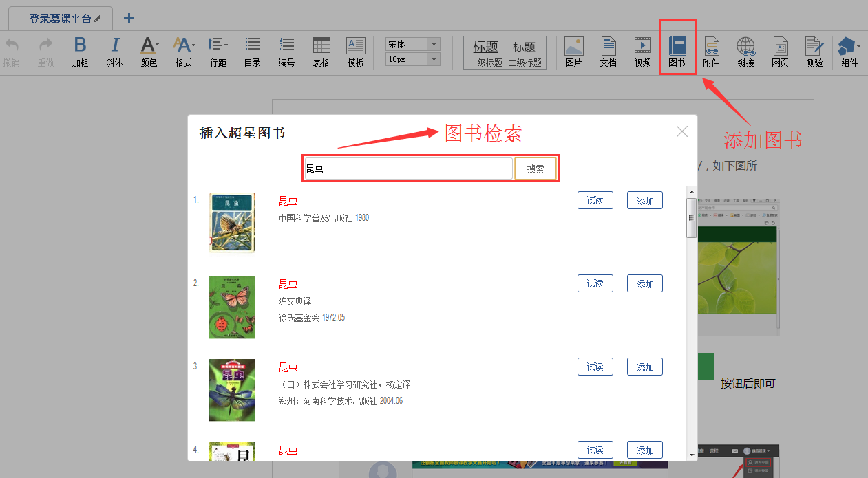Screen dimensions: 868x478
Task: Click the scroll up arrow in results list
Action: click(x=691, y=191)
